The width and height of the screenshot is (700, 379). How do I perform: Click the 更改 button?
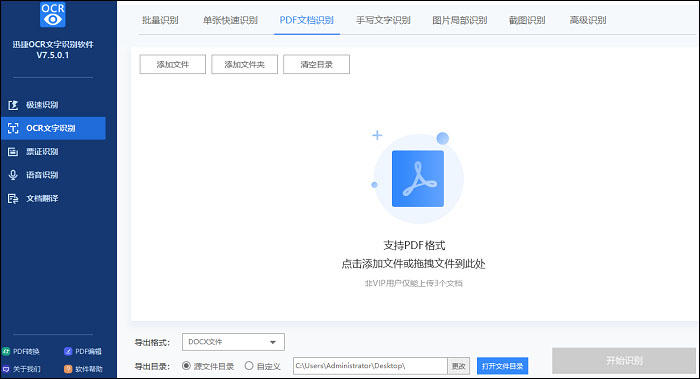pyautogui.click(x=458, y=366)
